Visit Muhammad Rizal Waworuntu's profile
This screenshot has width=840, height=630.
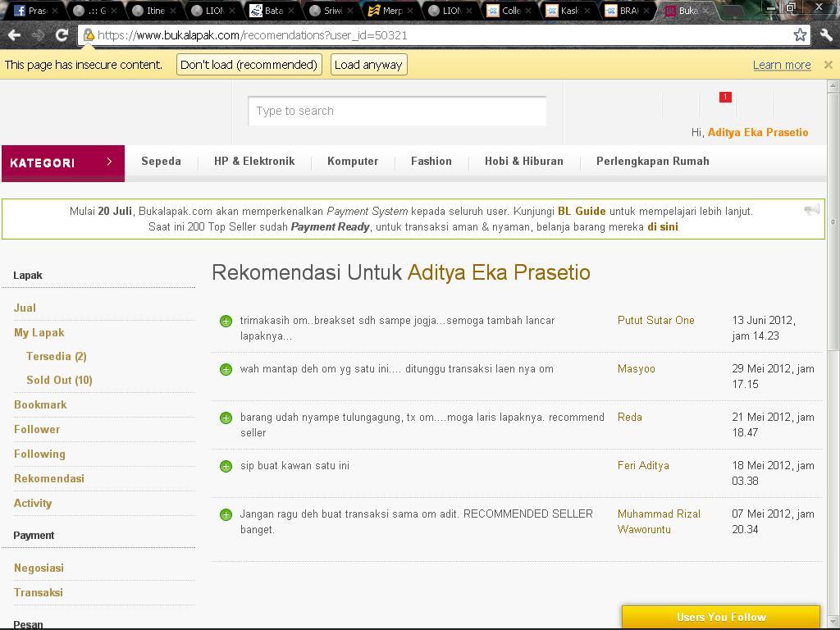click(x=659, y=522)
